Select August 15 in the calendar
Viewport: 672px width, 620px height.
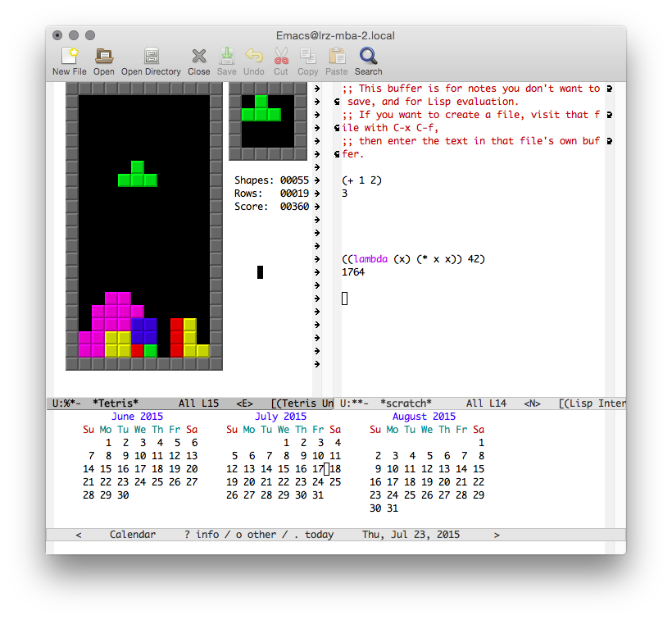pyautogui.click(x=479, y=469)
